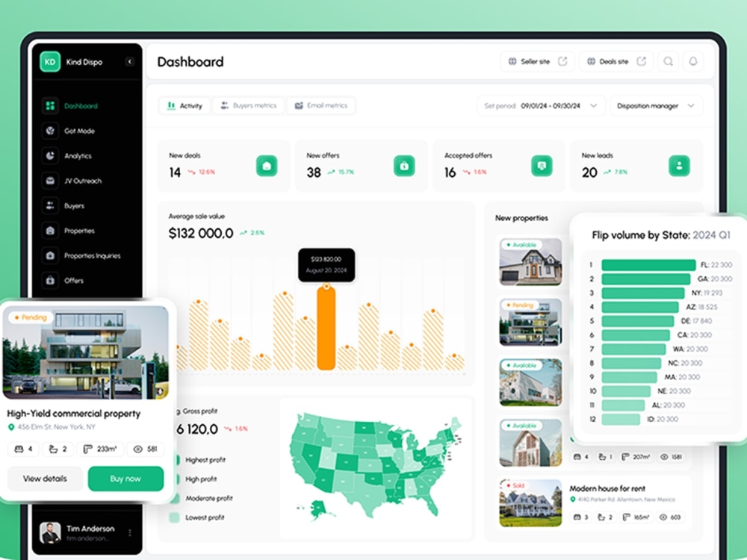Click the Pending property thumbnail in New properties
747x560 pixels.
[x=530, y=322]
